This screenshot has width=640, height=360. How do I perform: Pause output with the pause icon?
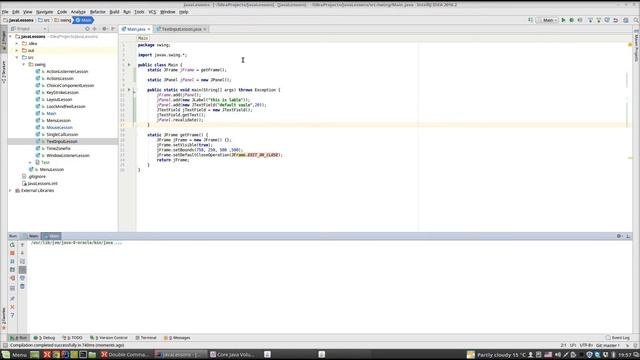12,261
